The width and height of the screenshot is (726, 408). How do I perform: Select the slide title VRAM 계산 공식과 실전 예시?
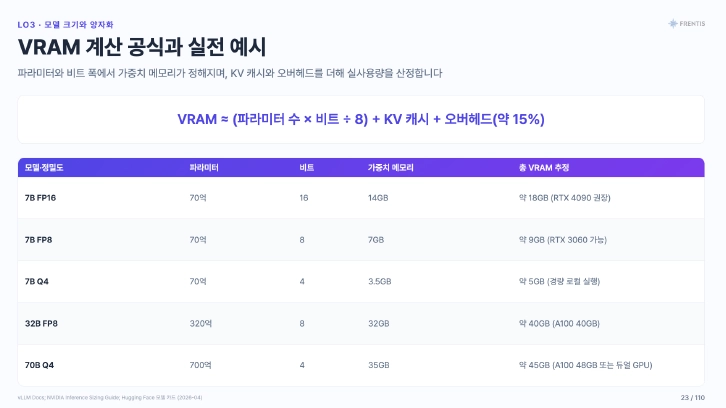142,47
